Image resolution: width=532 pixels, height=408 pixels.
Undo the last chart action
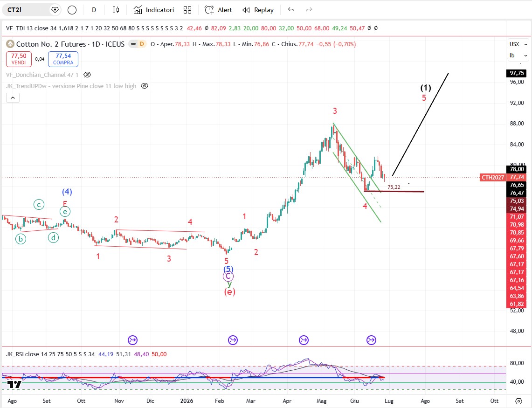point(291,10)
